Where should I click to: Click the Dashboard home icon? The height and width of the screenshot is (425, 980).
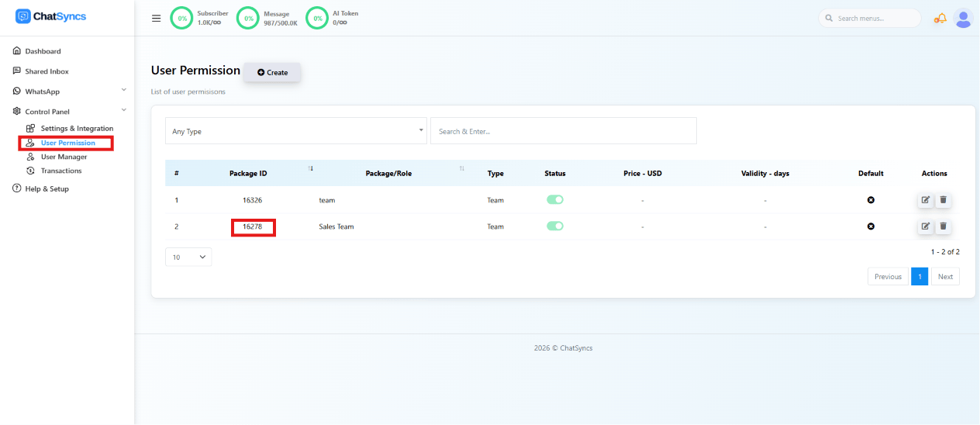[x=17, y=51]
